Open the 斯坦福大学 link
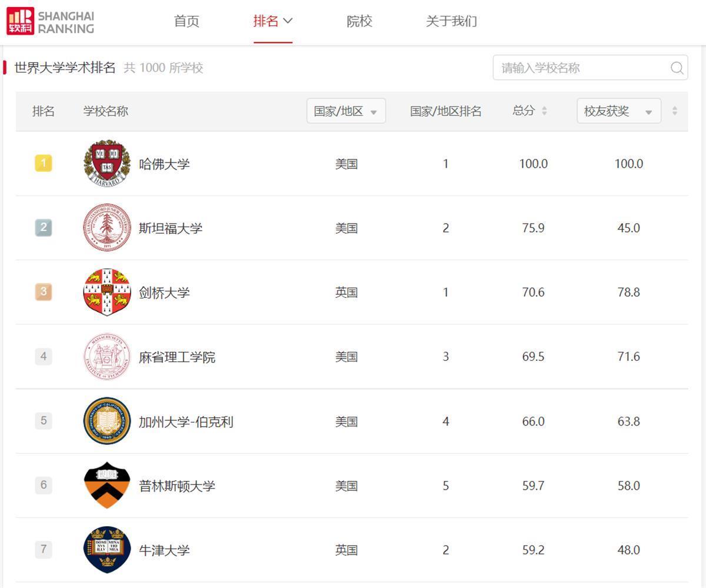The image size is (706, 588). [x=171, y=228]
